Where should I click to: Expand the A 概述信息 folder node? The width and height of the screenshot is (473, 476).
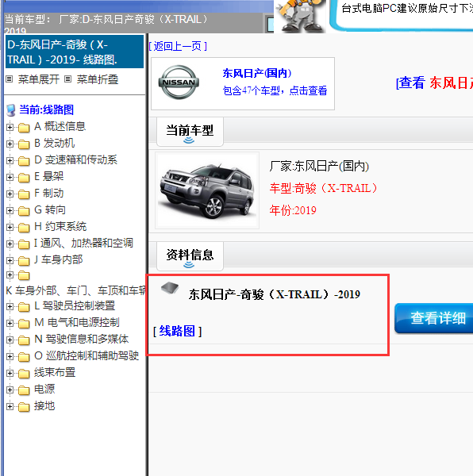(x=10, y=127)
